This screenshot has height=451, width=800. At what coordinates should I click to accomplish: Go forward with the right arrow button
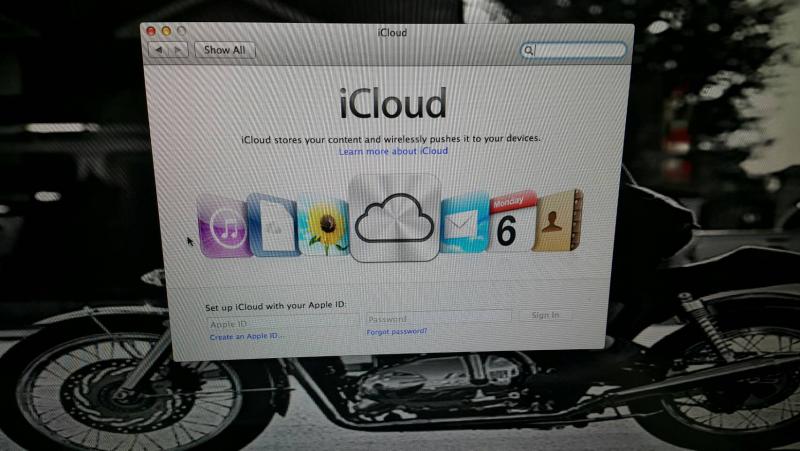click(179, 49)
